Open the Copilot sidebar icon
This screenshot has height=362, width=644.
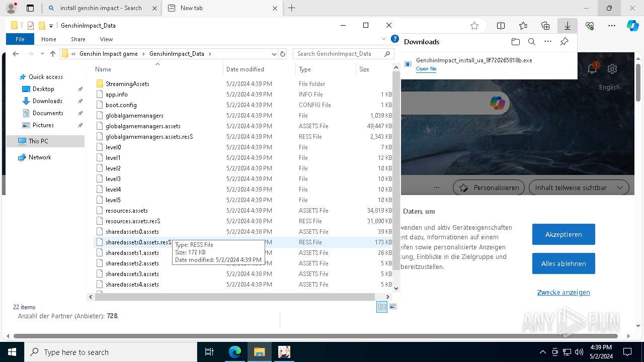point(632,26)
